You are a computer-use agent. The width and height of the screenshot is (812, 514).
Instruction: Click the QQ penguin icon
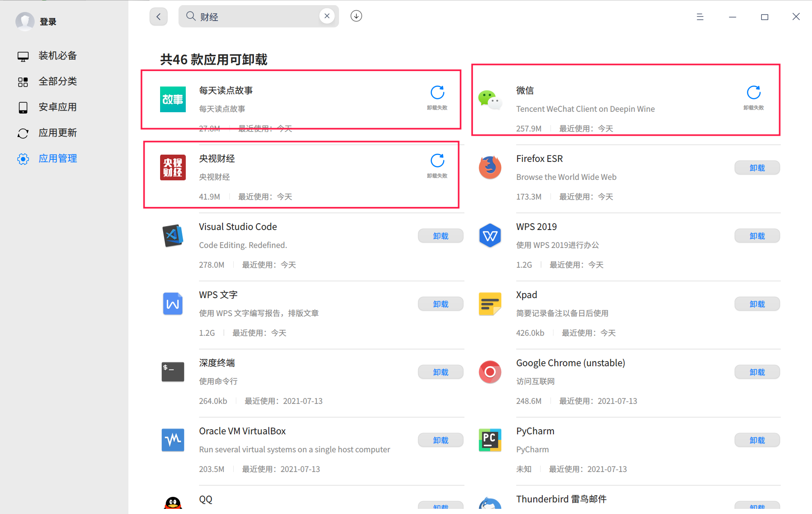[173, 503]
